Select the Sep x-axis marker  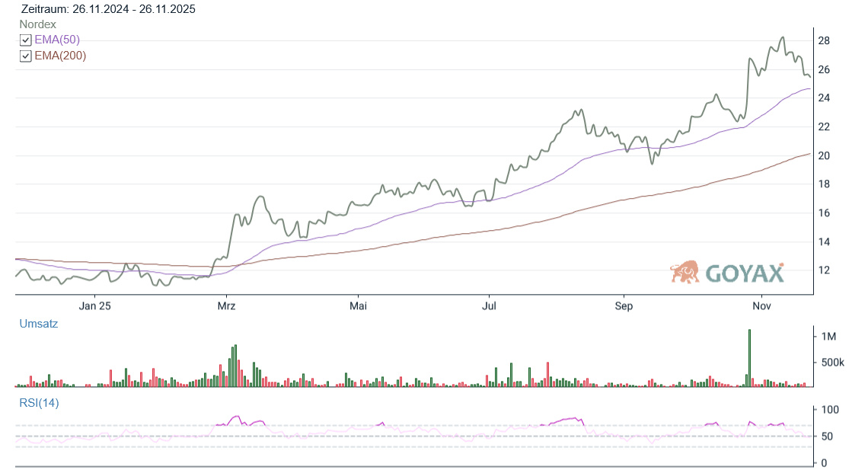(624, 306)
